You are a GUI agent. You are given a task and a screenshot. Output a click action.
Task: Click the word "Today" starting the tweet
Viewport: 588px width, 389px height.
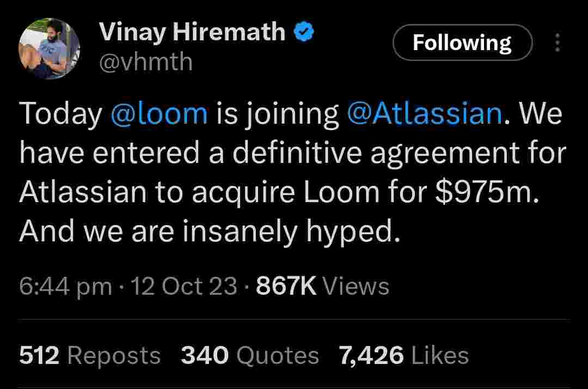click(61, 114)
